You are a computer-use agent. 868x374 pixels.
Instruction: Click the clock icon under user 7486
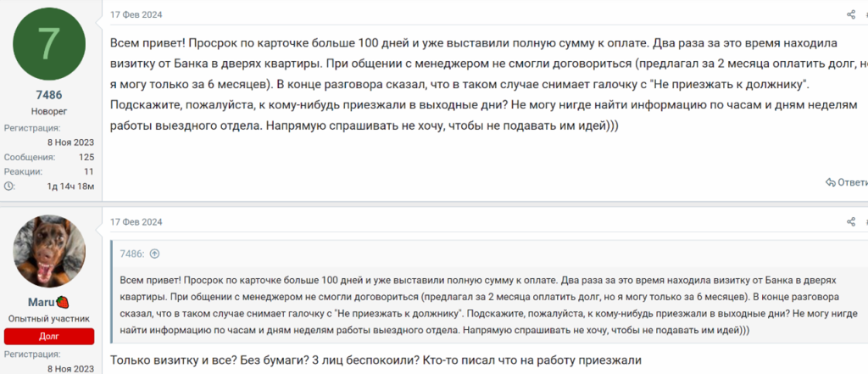click(x=9, y=186)
